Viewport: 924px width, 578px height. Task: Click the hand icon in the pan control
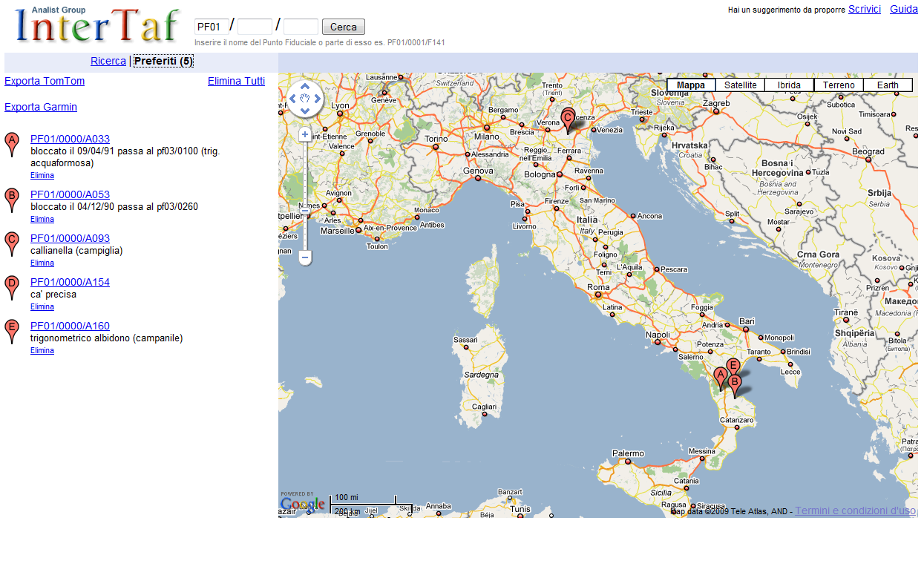click(x=305, y=99)
